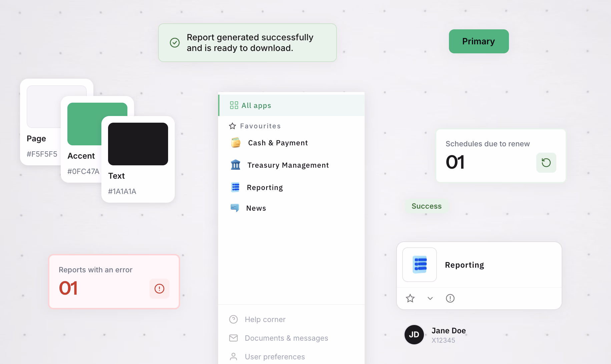This screenshot has height=364, width=611.
Task: Click the Favourites star icon in sidebar
Action: click(232, 126)
